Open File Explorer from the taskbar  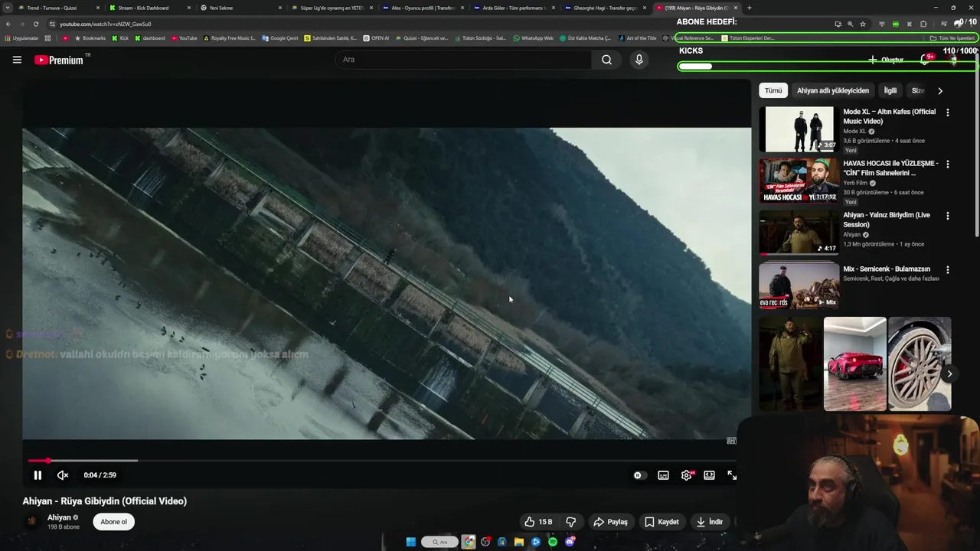(519, 542)
